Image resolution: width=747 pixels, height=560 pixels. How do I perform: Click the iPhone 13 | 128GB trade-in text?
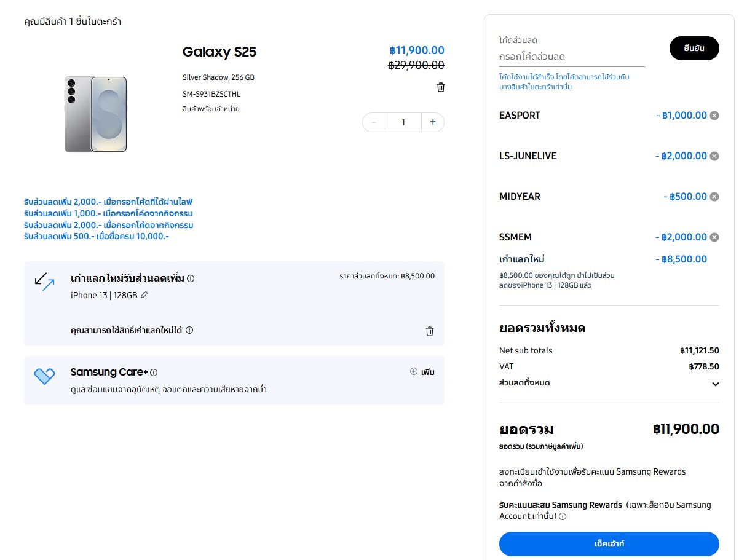104,295
